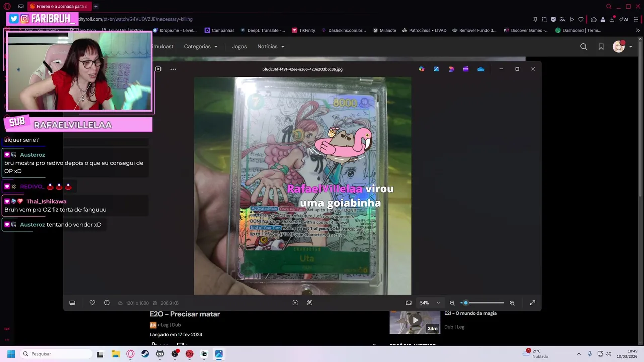The image size is (644, 362).
Task: Click the Opera pinboard pin icon
Action: pos(535,19)
